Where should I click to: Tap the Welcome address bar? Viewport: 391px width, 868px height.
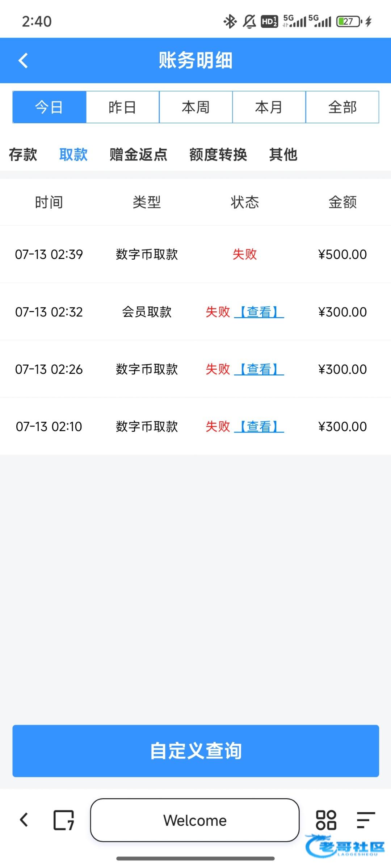point(195,820)
